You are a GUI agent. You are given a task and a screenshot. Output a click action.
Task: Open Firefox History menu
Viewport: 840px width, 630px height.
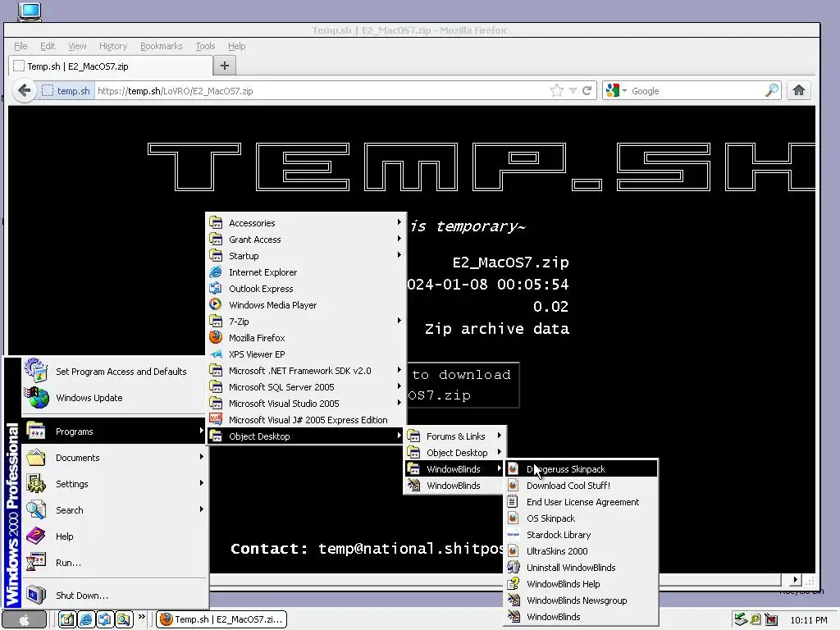point(113,46)
